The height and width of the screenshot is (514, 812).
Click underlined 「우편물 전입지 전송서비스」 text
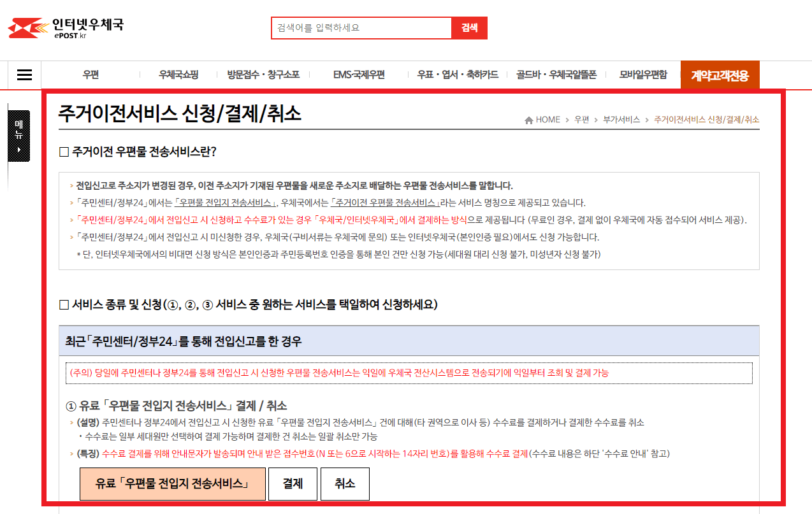225,203
